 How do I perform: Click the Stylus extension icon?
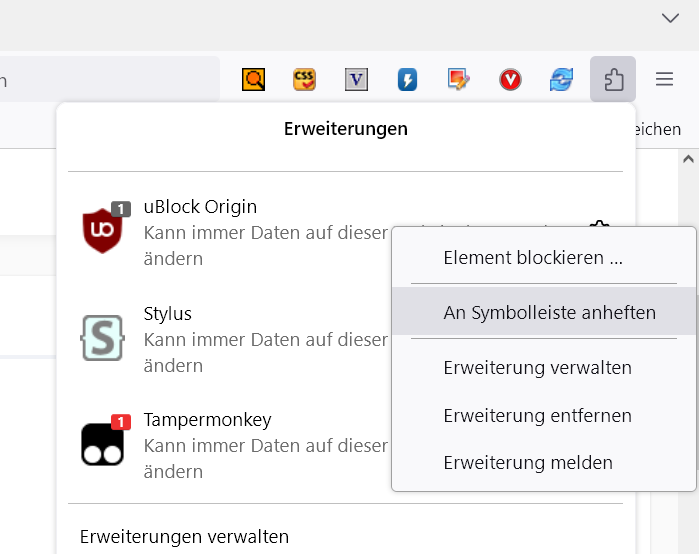pos(102,338)
